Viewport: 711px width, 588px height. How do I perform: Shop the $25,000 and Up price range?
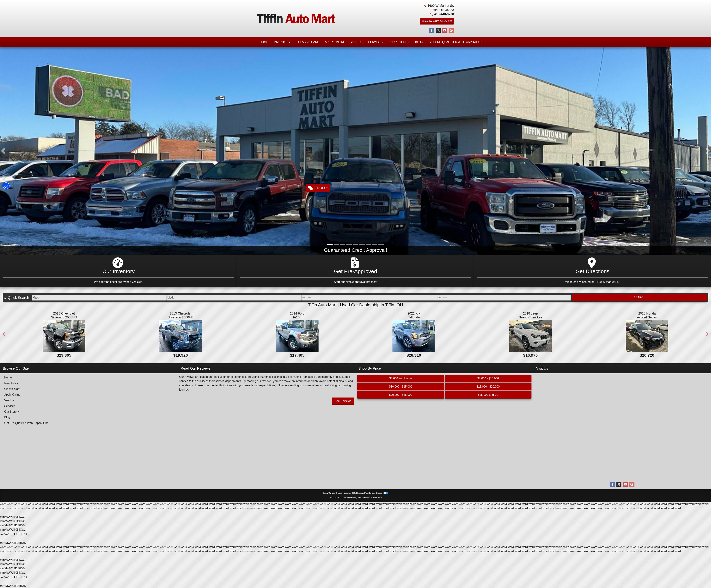coord(488,395)
